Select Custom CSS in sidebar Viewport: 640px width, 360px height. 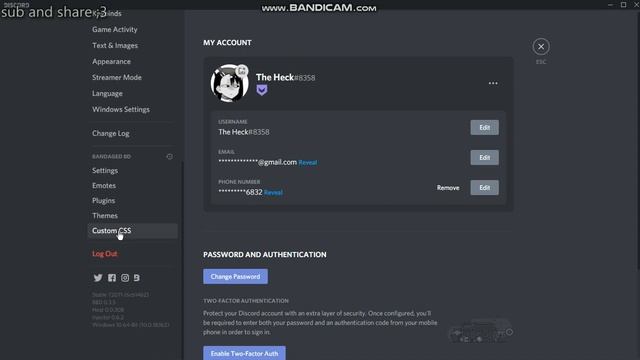[132, 231]
